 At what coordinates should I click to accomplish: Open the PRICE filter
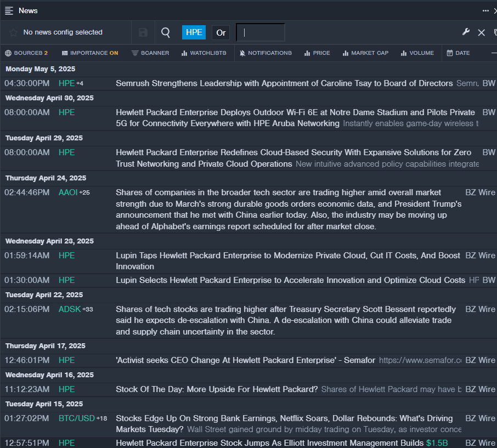[x=317, y=53]
